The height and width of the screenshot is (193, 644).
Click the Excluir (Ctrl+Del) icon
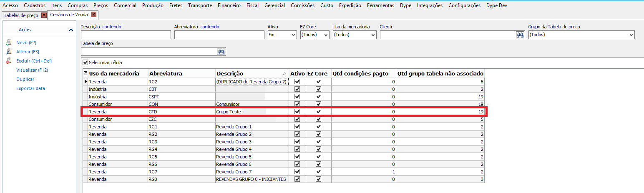9,61
